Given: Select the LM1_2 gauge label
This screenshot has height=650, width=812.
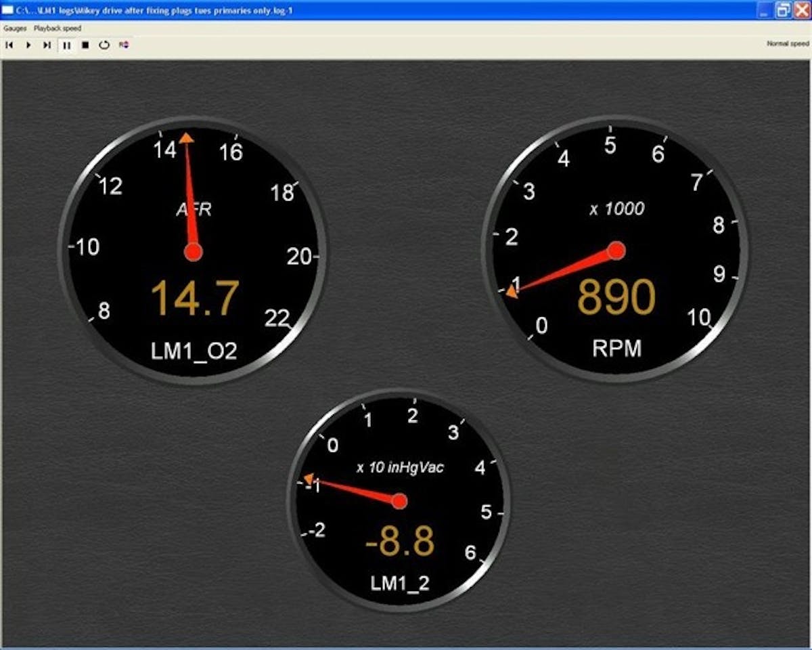Looking at the screenshot, I should point(399,583).
